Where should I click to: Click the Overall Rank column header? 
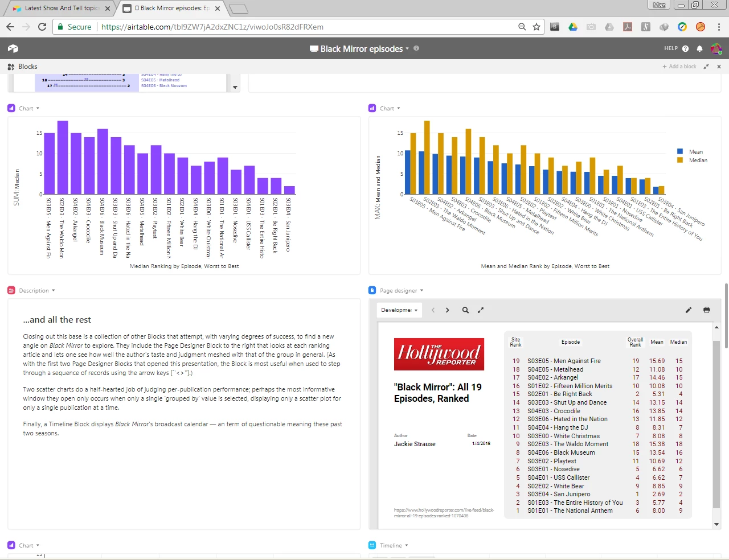tap(635, 342)
